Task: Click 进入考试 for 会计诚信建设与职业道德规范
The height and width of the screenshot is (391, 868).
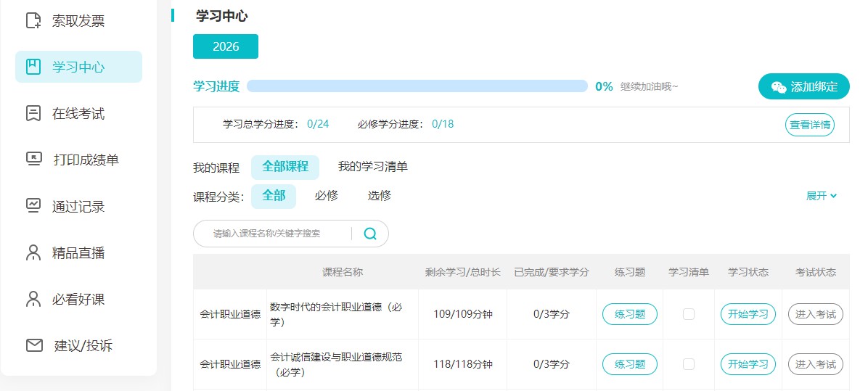Action: click(816, 364)
